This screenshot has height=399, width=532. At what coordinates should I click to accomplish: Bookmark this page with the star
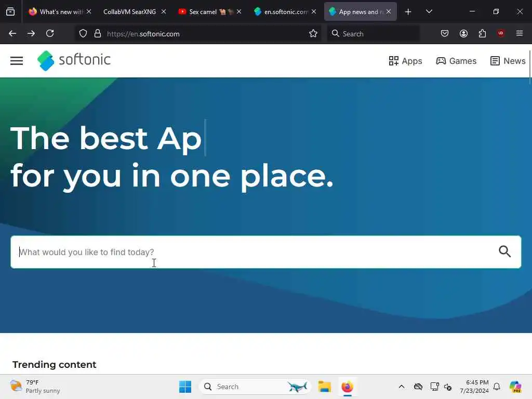coord(313,33)
